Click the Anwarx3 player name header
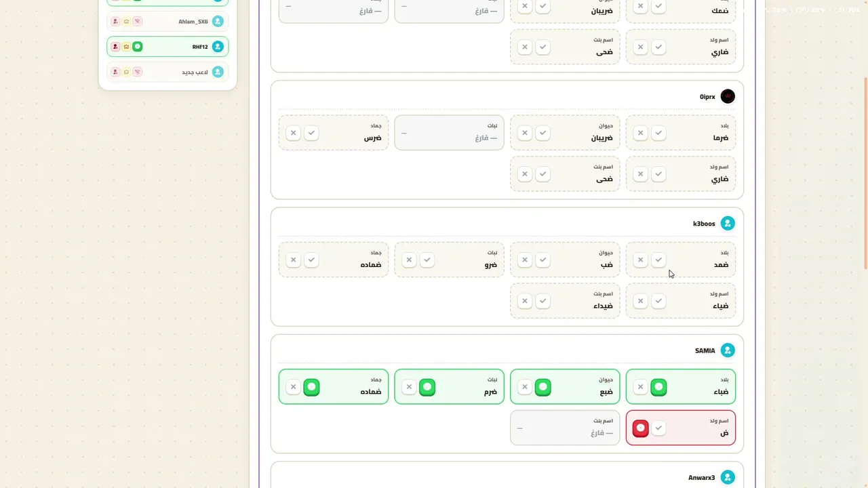This screenshot has height=488, width=868. coord(701,478)
